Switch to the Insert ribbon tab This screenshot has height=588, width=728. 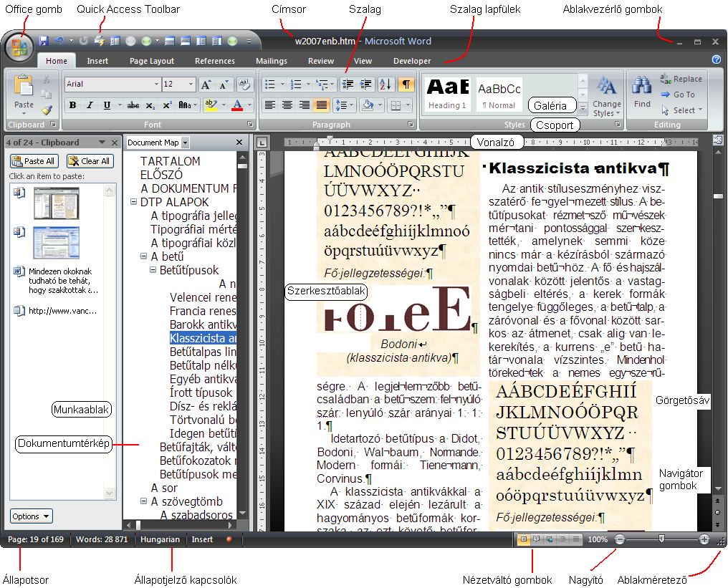[x=97, y=61]
